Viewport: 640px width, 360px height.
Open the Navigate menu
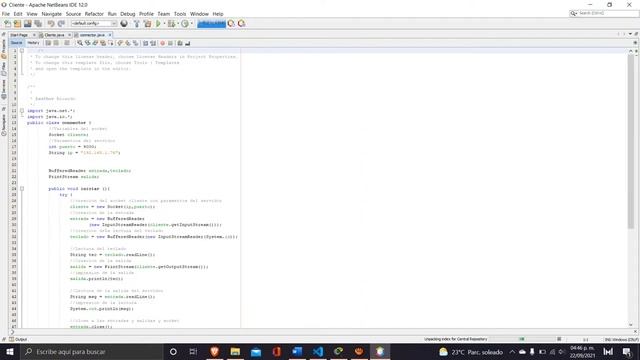point(51,14)
